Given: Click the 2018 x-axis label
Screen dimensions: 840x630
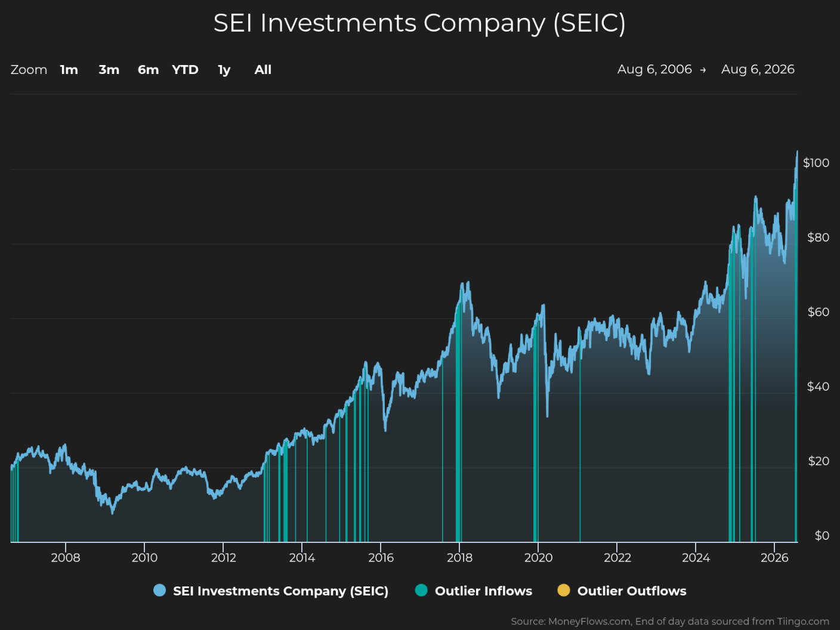Looking at the screenshot, I should point(459,558).
